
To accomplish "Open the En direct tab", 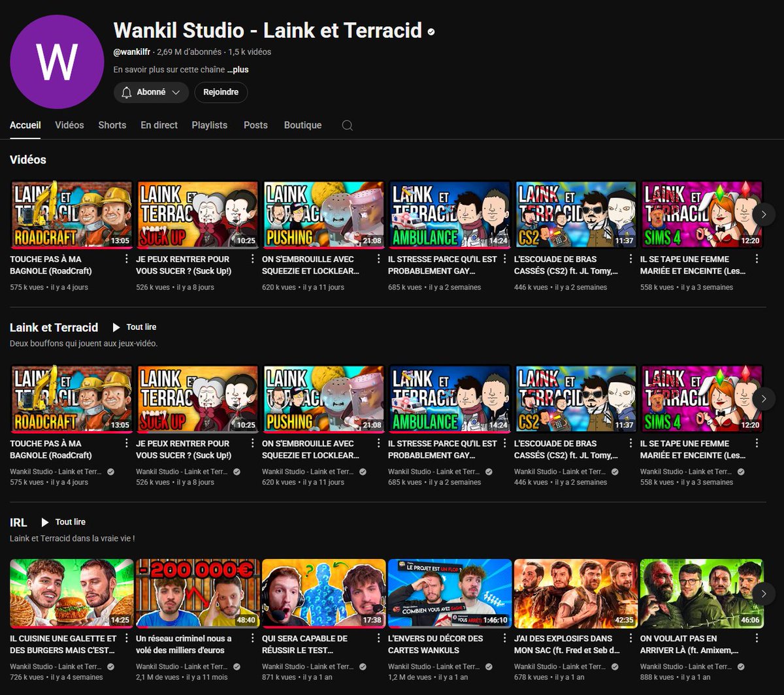I will [x=159, y=125].
